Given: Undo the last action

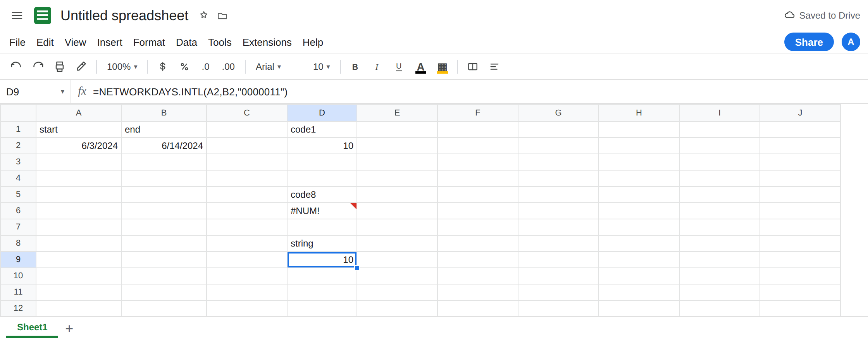Looking at the screenshot, I should pyautogui.click(x=16, y=67).
